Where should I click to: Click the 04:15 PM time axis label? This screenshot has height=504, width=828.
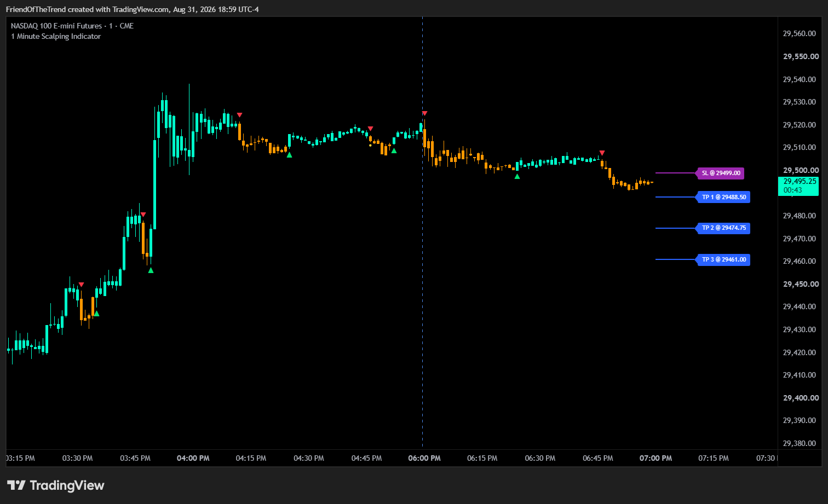[251, 458]
